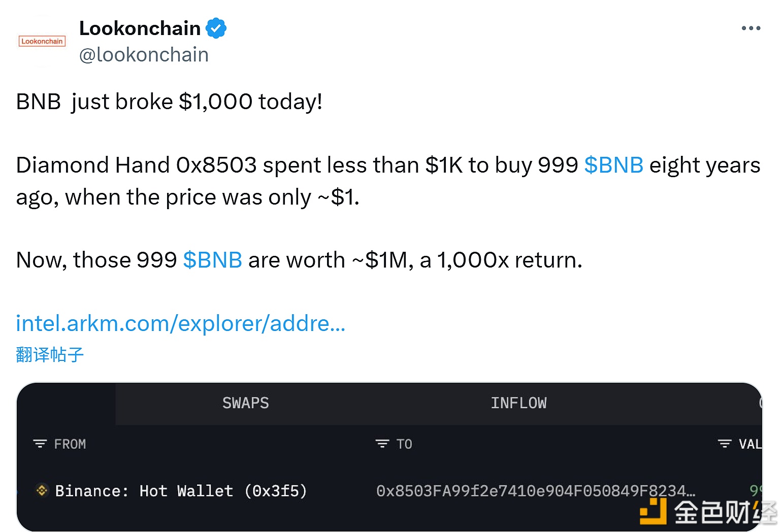784x532 pixels.
Task: Click the 金色财经 watermark logo
Action: click(708, 512)
